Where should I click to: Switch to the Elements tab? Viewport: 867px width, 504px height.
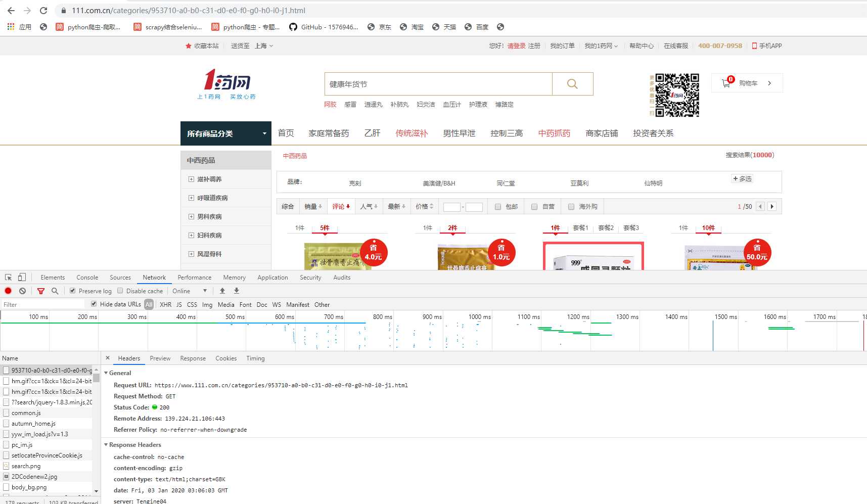click(x=53, y=277)
